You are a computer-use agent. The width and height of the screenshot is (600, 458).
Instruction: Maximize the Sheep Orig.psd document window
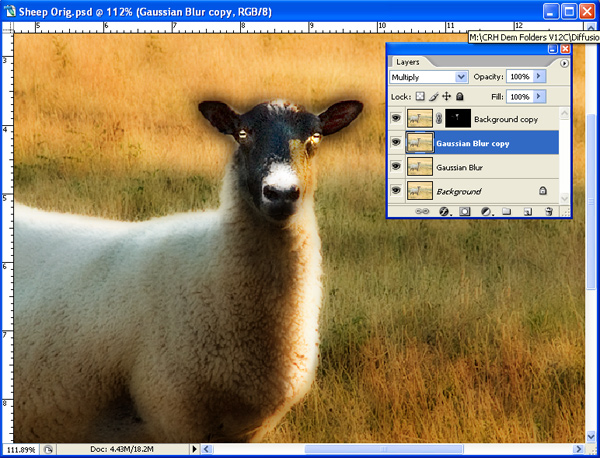[x=569, y=11]
